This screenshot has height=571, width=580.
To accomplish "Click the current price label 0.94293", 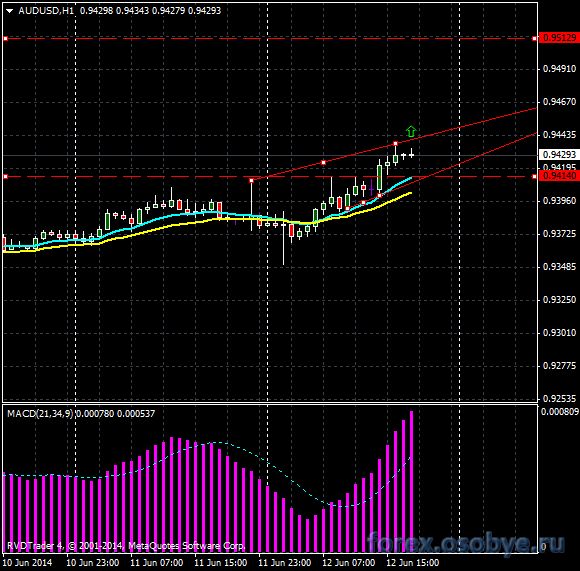I will [x=559, y=154].
